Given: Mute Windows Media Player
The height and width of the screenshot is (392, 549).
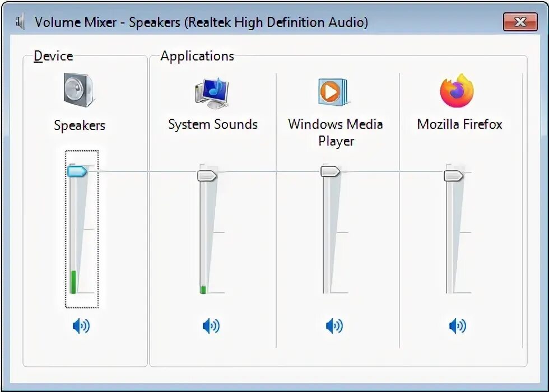Looking at the screenshot, I should click(x=334, y=326).
